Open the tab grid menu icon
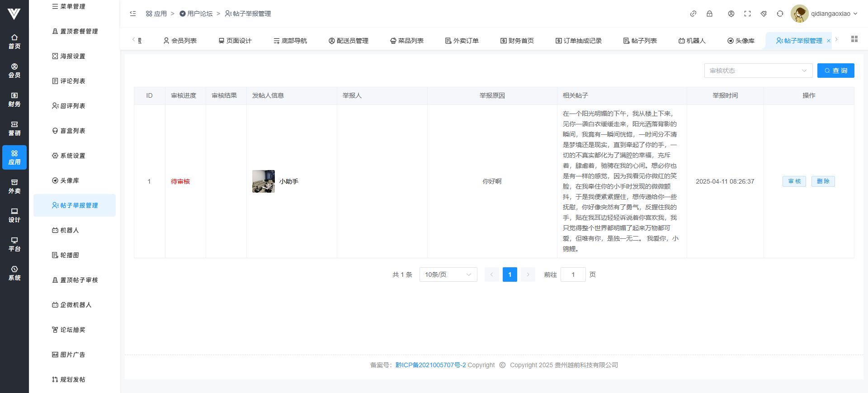 [x=854, y=39]
